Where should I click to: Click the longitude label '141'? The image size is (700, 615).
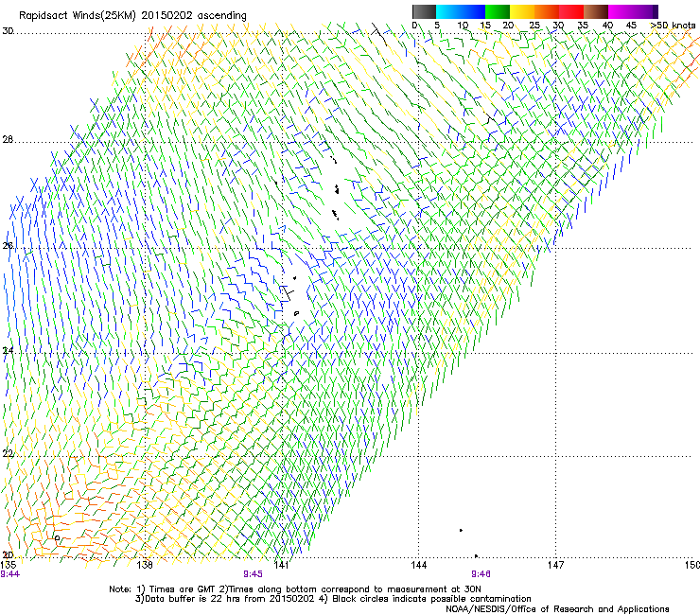point(282,565)
